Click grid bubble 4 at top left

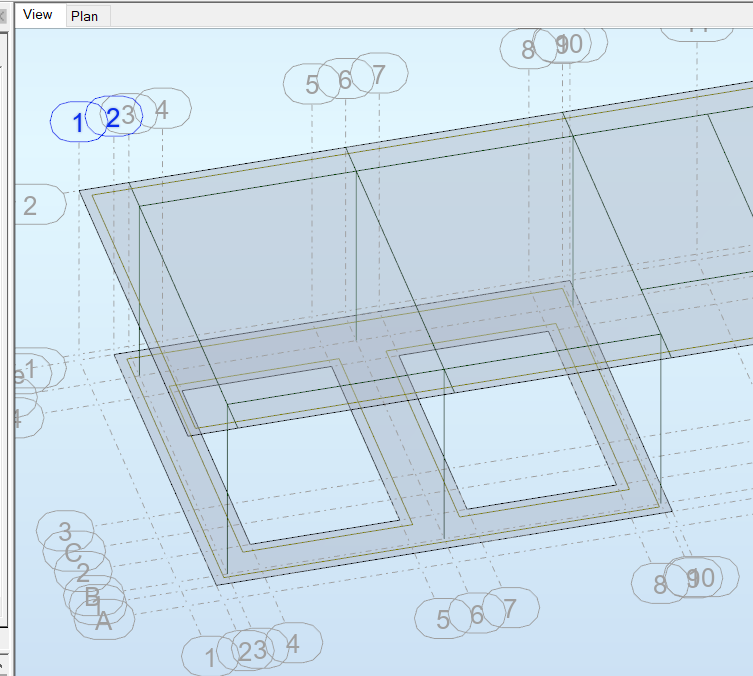click(x=162, y=109)
